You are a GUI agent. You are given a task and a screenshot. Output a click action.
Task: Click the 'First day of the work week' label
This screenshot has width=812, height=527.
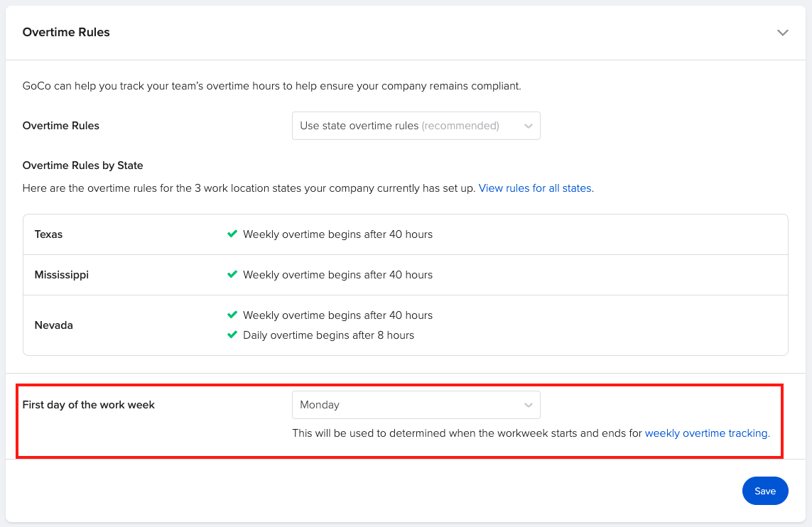coord(89,405)
